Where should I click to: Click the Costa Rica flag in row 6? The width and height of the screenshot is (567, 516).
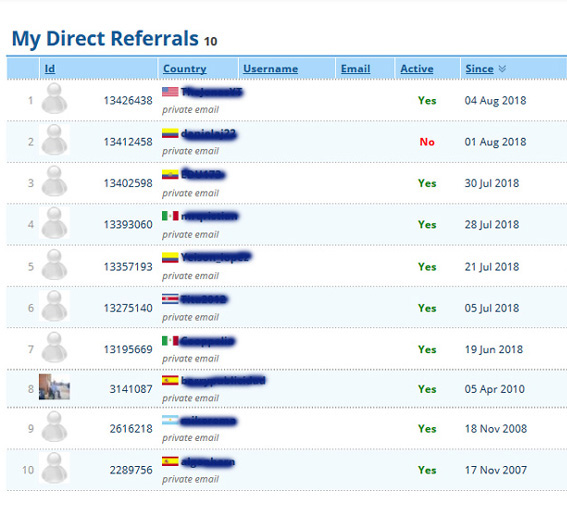coord(170,299)
